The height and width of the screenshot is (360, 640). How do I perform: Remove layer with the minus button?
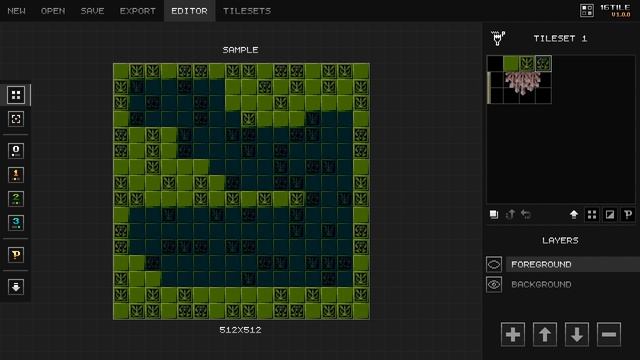click(609, 334)
